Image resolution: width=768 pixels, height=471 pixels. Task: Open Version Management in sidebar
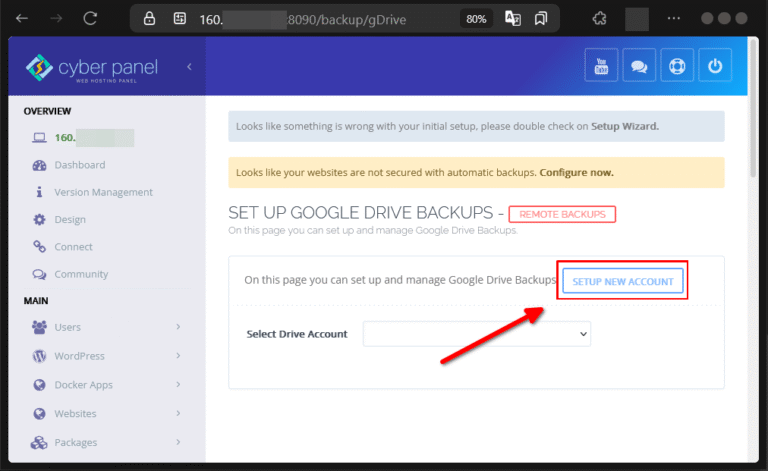[103, 192]
